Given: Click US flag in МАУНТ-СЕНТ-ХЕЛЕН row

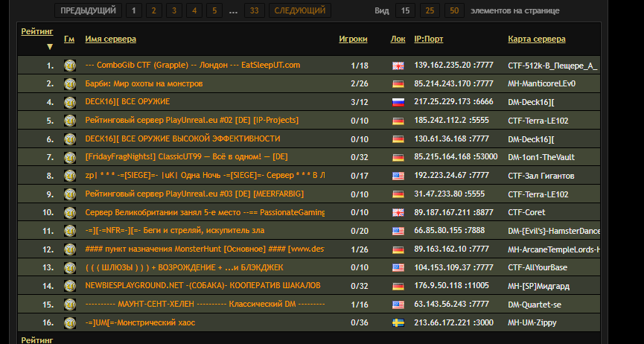Looking at the screenshot, I should point(398,305).
